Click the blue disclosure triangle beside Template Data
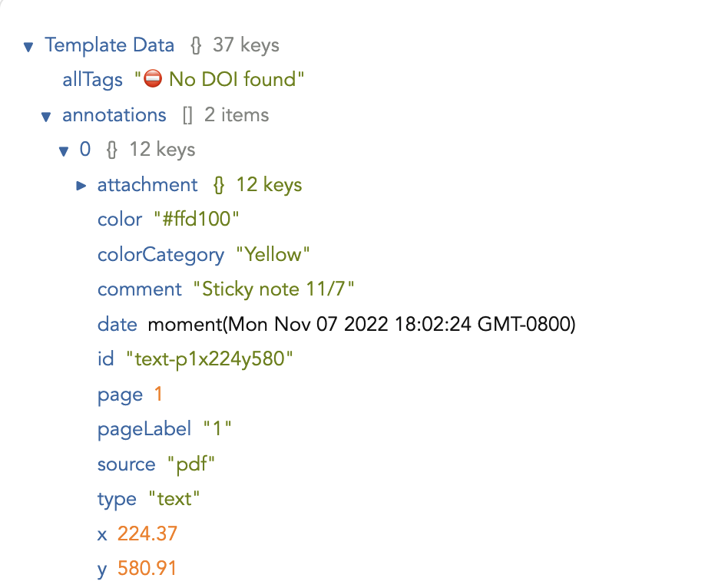705x588 pixels. pyautogui.click(x=28, y=46)
